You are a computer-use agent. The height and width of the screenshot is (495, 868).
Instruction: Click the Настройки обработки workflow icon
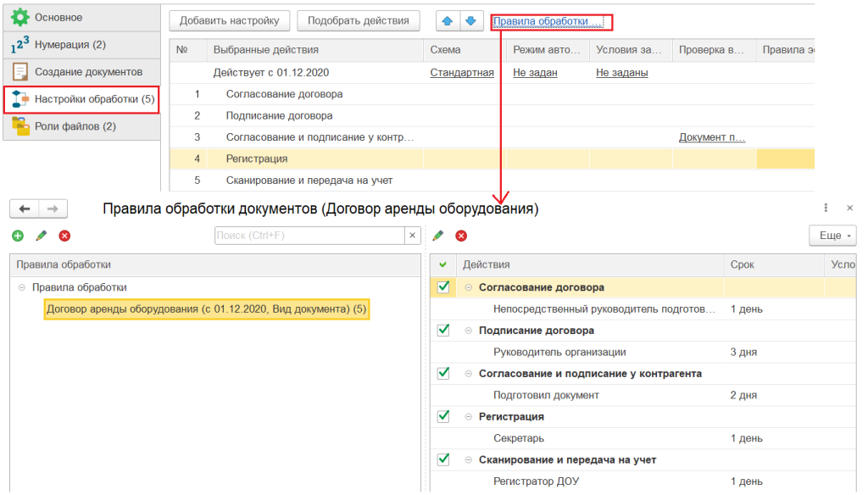[20, 99]
